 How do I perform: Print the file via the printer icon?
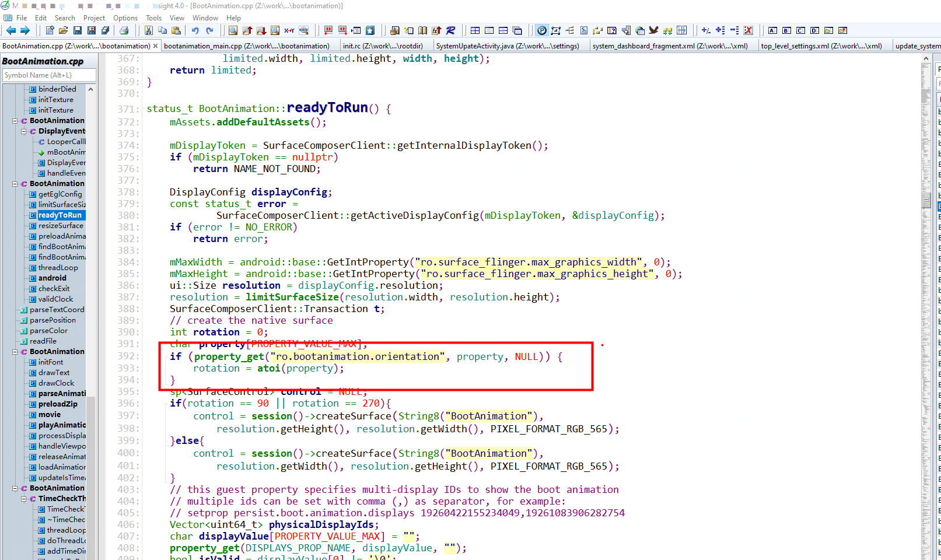coord(125,30)
